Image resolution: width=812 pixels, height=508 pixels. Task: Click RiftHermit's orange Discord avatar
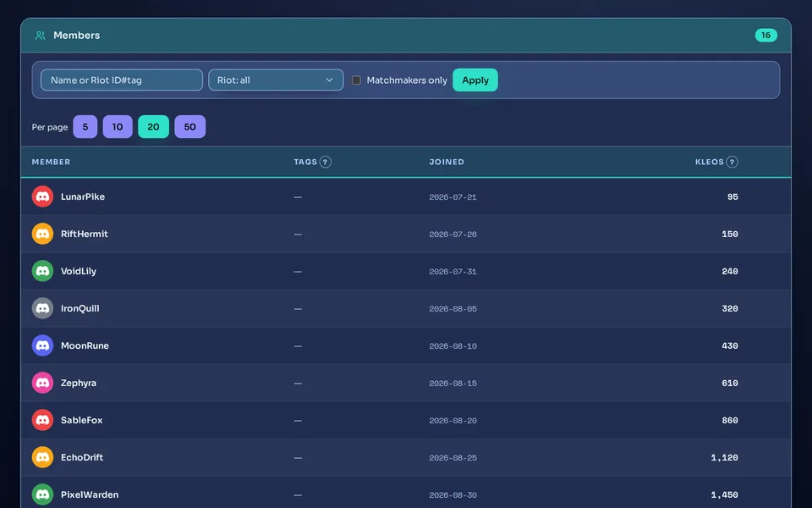click(42, 234)
